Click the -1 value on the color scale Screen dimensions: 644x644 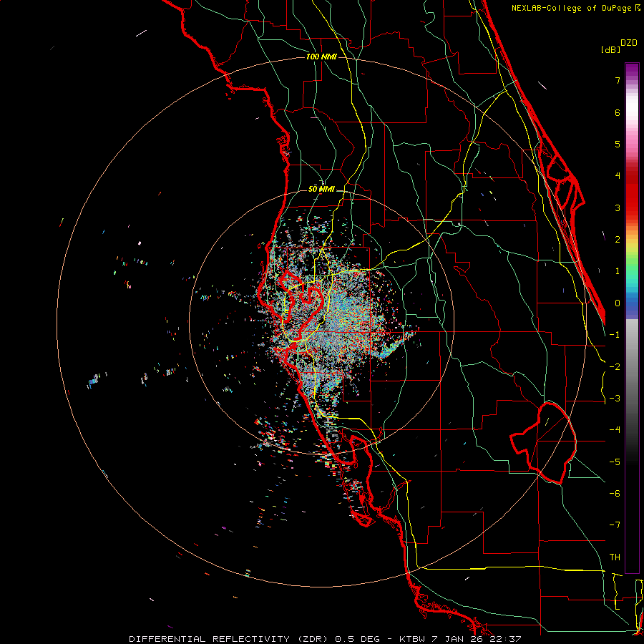point(615,335)
